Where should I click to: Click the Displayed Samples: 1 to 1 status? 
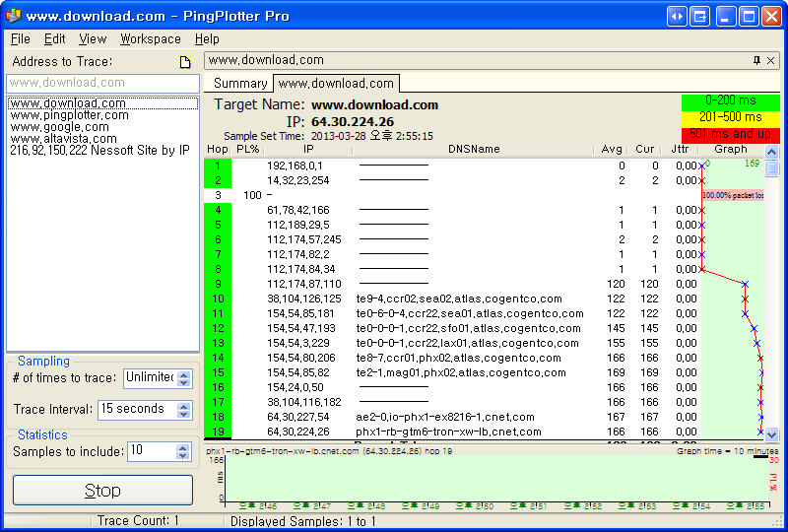[303, 521]
